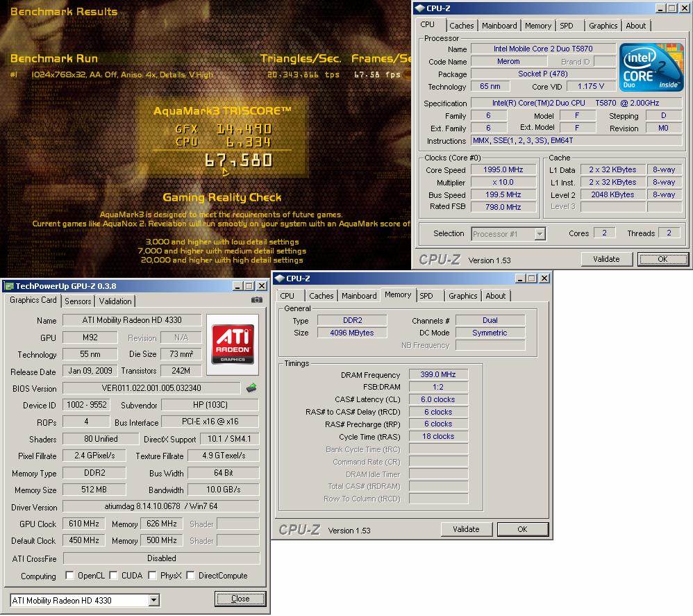The image size is (693, 616).
Task: Switch to Caches tab in top CPU-Z window
Action: coord(461,26)
